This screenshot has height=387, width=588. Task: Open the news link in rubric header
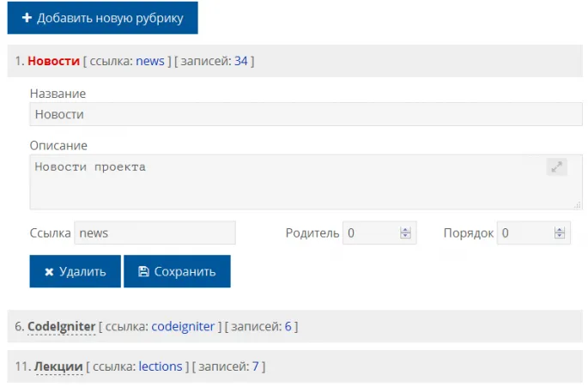150,61
